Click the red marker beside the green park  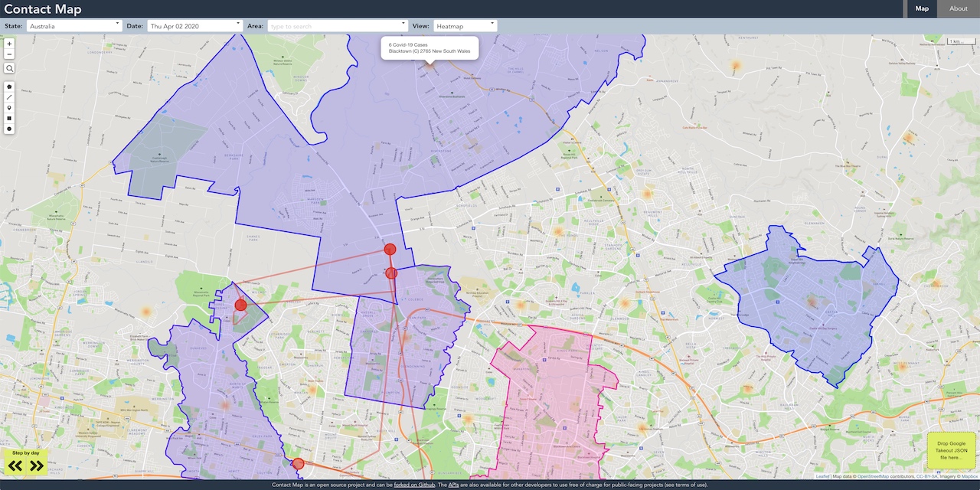tap(240, 305)
